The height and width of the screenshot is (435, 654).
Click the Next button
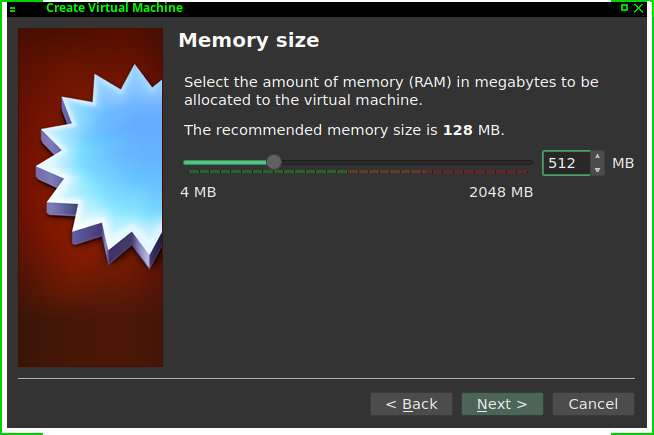click(502, 404)
